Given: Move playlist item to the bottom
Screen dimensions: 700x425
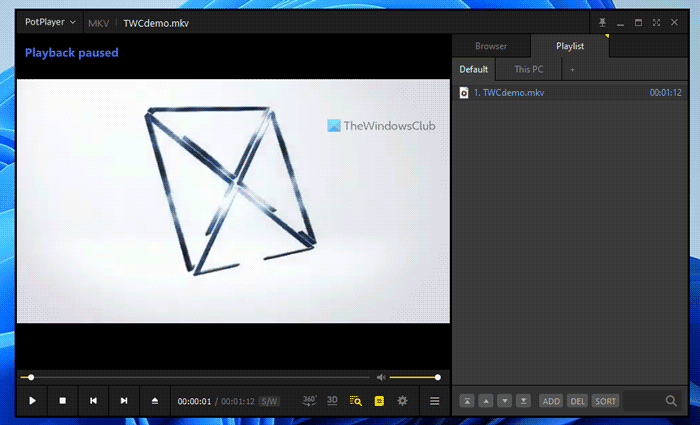Looking at the screenshot, I should (x=523, y=401).
